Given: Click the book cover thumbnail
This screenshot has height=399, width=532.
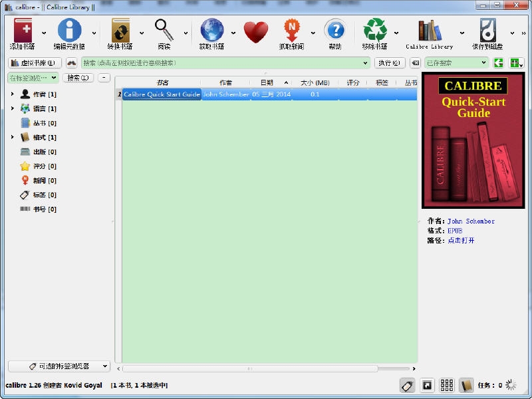Looking at the screenshot, I should pos(473,140).
